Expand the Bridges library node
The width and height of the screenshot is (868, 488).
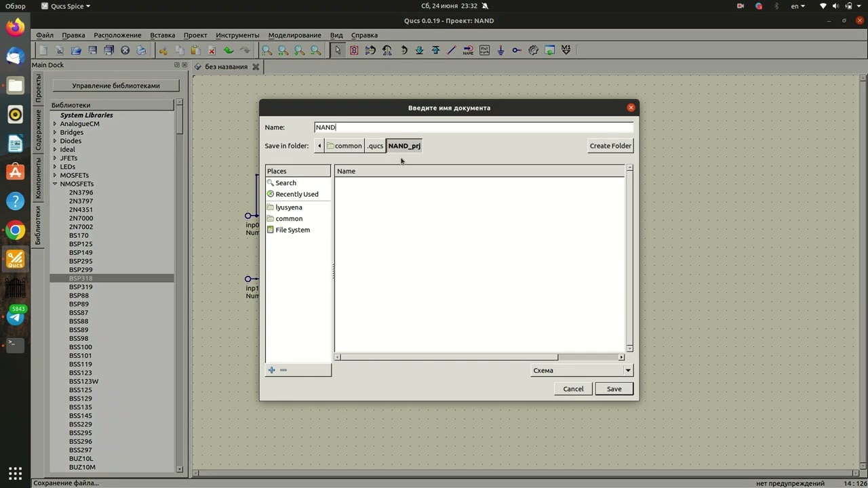pos(55,132)
